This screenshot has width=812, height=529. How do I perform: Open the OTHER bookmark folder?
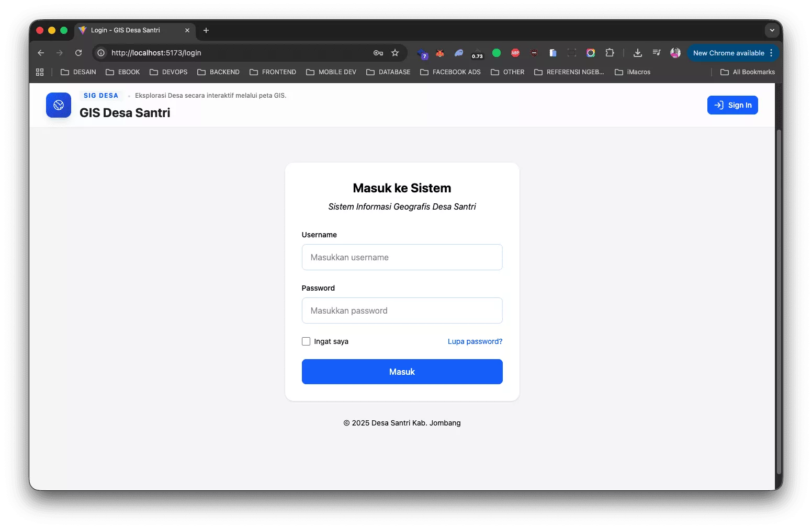507,72
